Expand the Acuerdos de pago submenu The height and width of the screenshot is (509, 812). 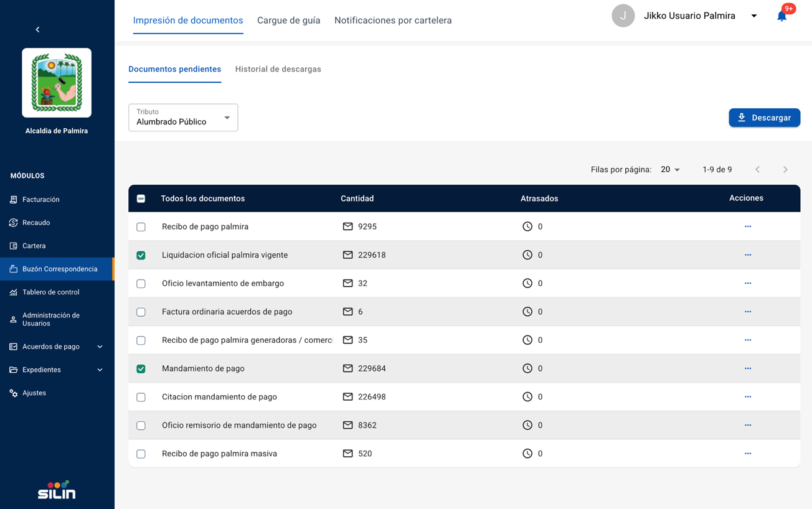100,347
